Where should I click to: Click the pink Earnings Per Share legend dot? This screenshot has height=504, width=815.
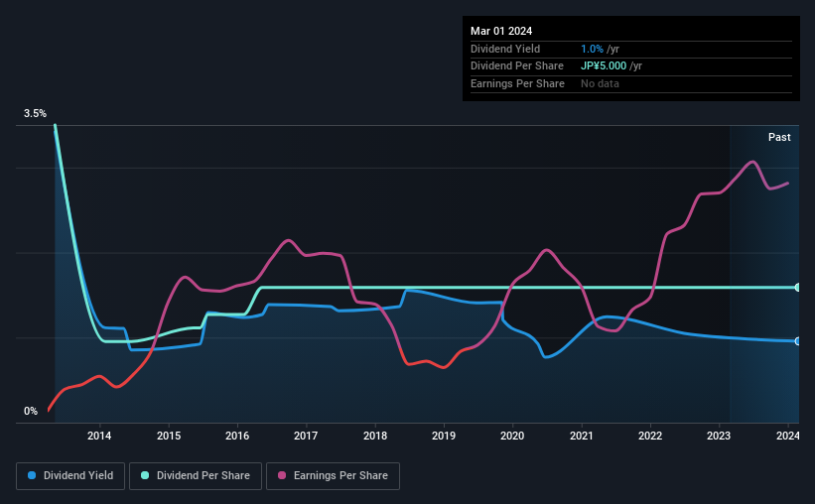point(282,475)
